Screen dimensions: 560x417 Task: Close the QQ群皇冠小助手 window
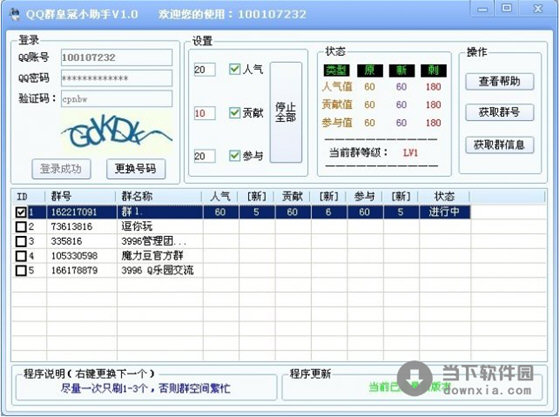tap(538, 9)
